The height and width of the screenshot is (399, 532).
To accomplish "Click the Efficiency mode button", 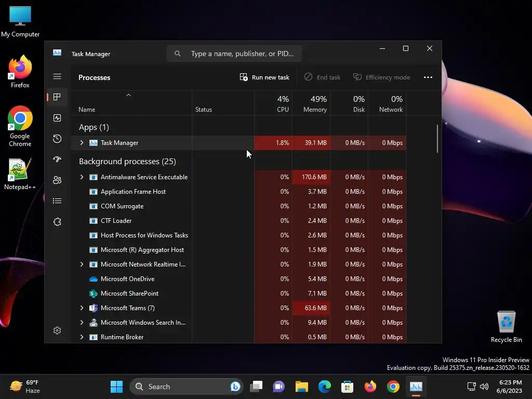I will click(x=382, y=77).
